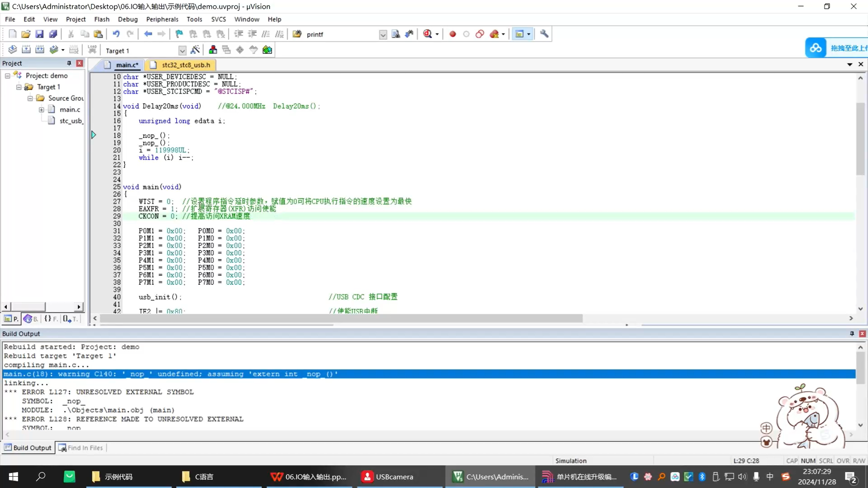
Task: Click editor horizontal scrollbar track
Action: coord(712,318)
